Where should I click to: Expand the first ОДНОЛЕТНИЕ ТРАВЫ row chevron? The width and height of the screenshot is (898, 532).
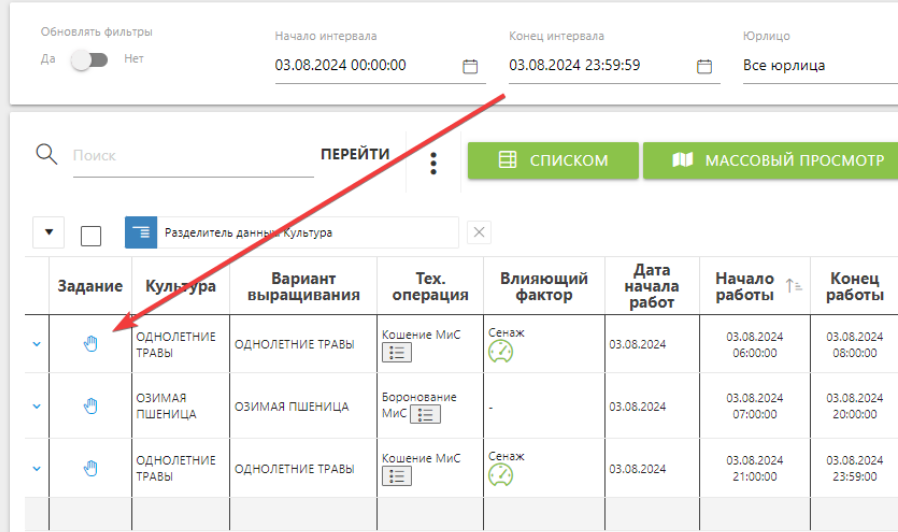tap(37, 344)
